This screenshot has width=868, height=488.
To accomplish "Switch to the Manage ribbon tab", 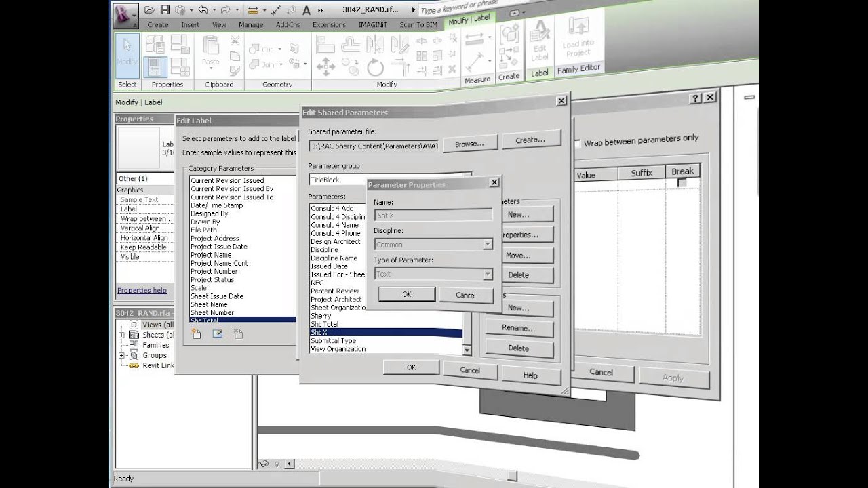I will pos(250,24).
